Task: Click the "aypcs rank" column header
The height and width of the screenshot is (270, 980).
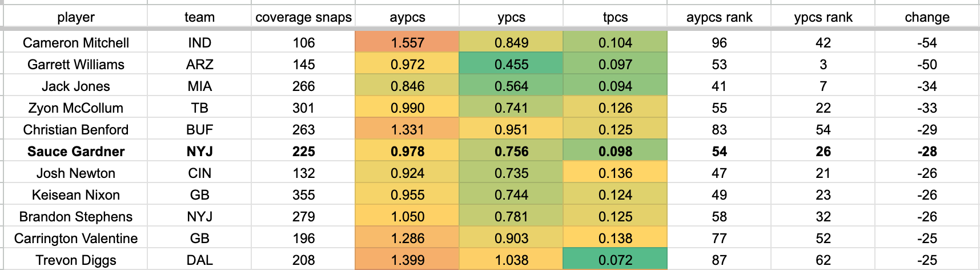Action: [719, 17]
